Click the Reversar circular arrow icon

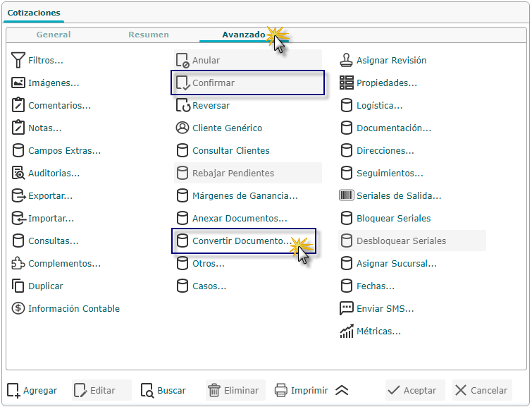tap(183, 105)
